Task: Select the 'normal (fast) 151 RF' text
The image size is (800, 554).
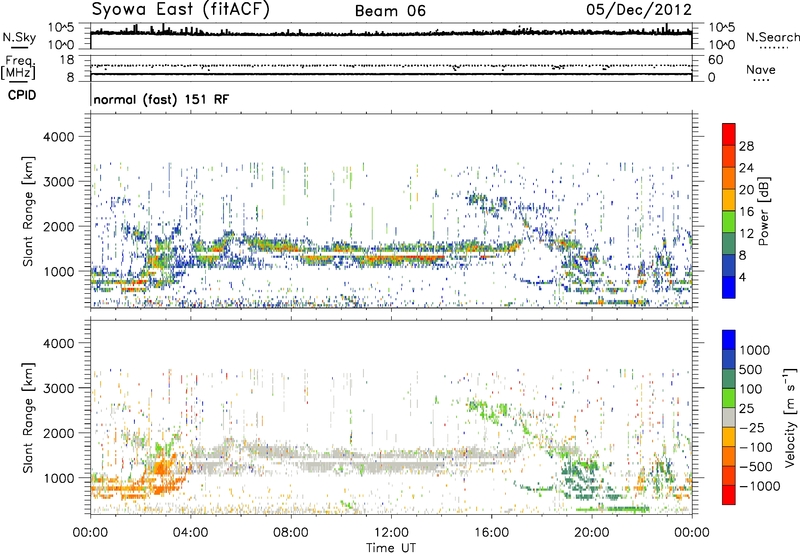Action: [x=161, y=99]
